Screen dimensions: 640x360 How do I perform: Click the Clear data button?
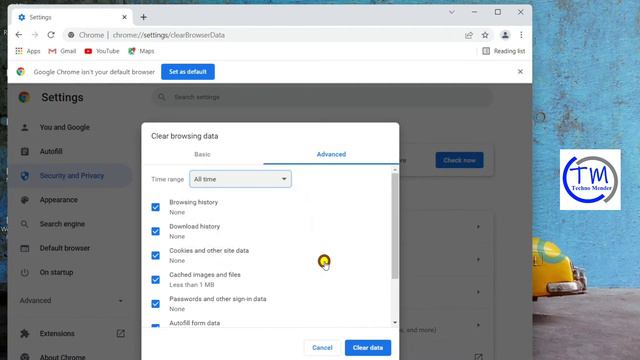368,348
